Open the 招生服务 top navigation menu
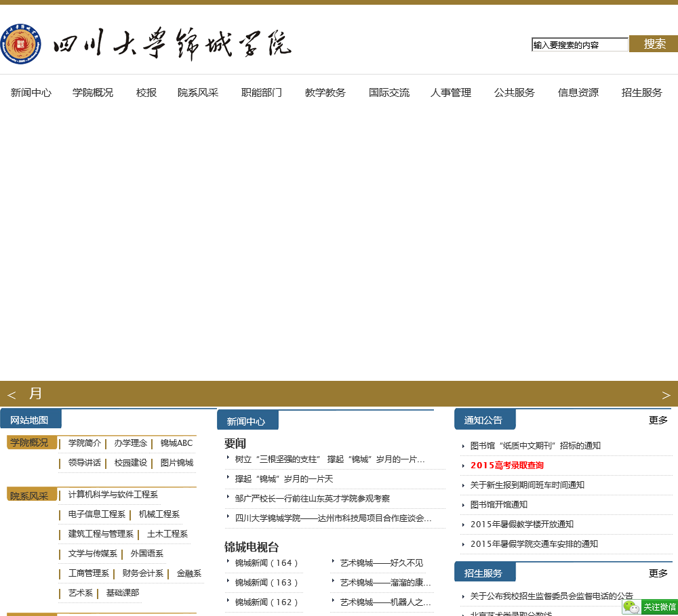Viewport: 678px width, 616px height. (x=641, y=93)
